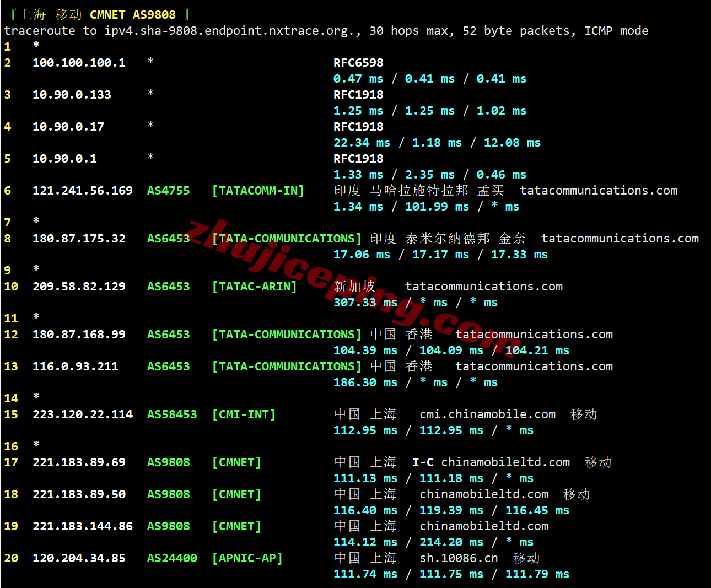
Task: Select IP address 221.183.89.69
Action: click(x=79, y=462)
